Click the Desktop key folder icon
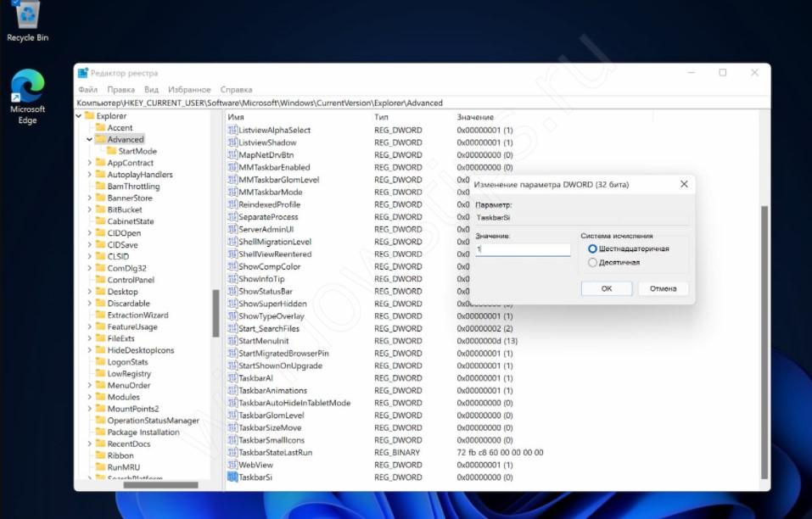The width and height of the screenshot is (812, 519). click(x=99, y=292)
